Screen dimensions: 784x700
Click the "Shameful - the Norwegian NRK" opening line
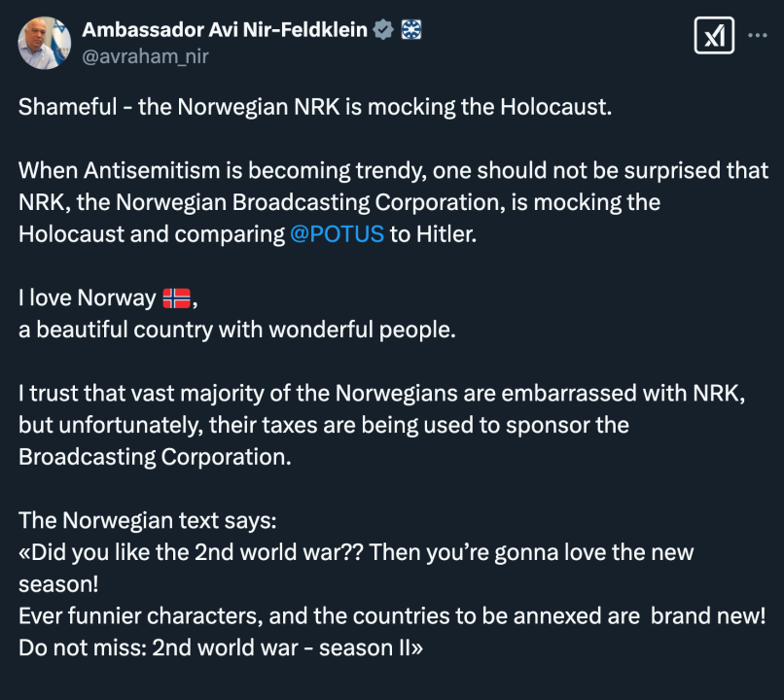click(x=314, y=107)
